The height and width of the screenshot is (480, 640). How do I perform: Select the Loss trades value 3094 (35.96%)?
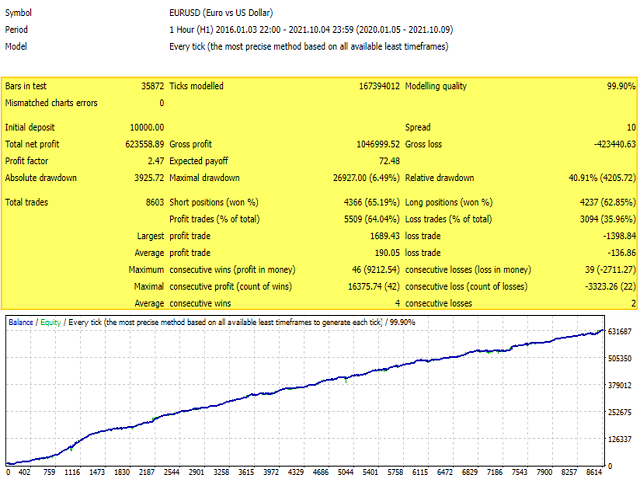click(608, 219)
